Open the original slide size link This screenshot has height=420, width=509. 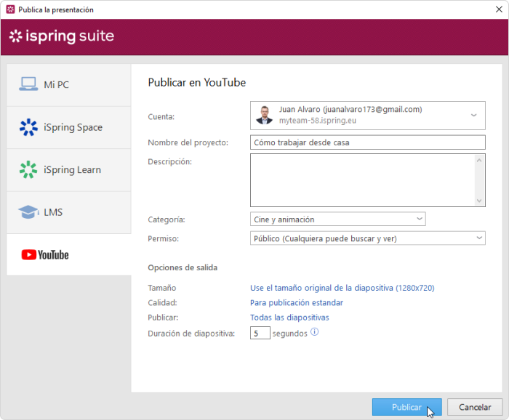coord(342,288)
